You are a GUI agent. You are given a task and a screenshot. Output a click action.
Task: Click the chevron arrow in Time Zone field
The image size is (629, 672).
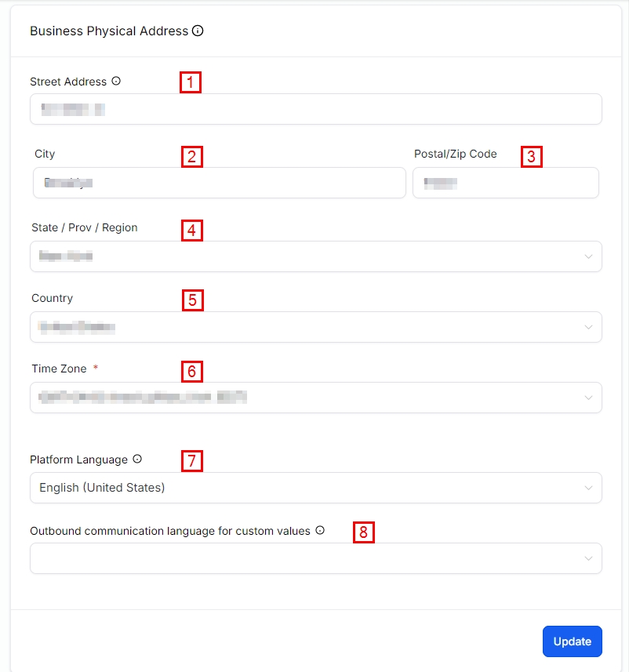tap(588, 398)
